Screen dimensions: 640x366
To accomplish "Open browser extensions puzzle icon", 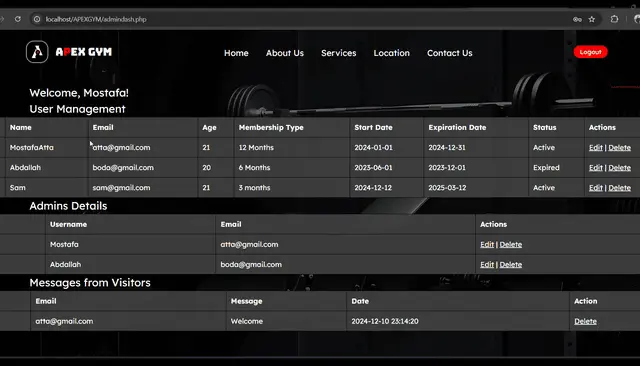I will tap(614, 19).
